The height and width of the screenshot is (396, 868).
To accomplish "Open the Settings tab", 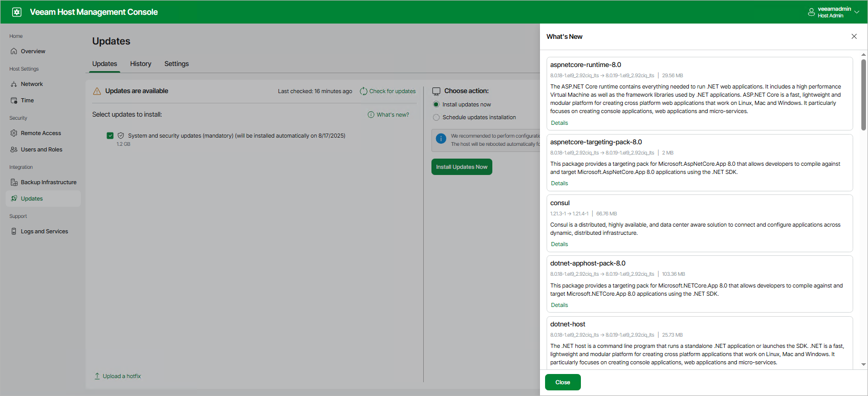I will (x=177, y=64).
